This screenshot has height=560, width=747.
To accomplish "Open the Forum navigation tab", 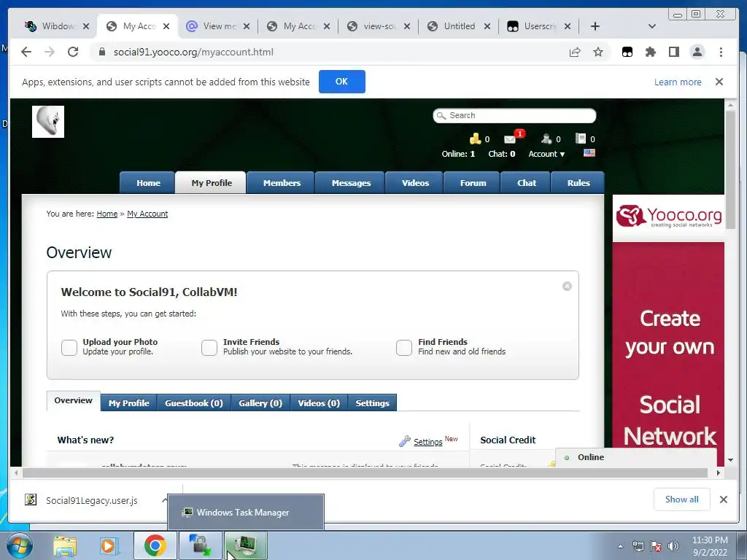I will [x=473, y=183].
